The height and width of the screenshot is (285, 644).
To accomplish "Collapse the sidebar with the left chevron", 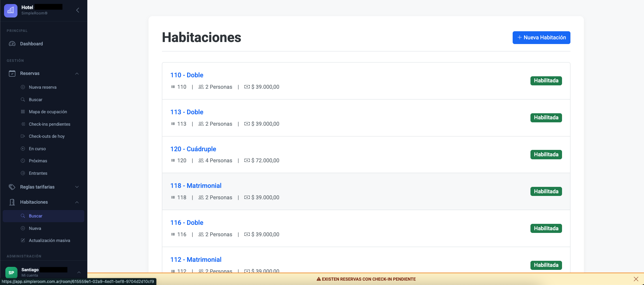I will pyautogui.click(x=78, y=10).
